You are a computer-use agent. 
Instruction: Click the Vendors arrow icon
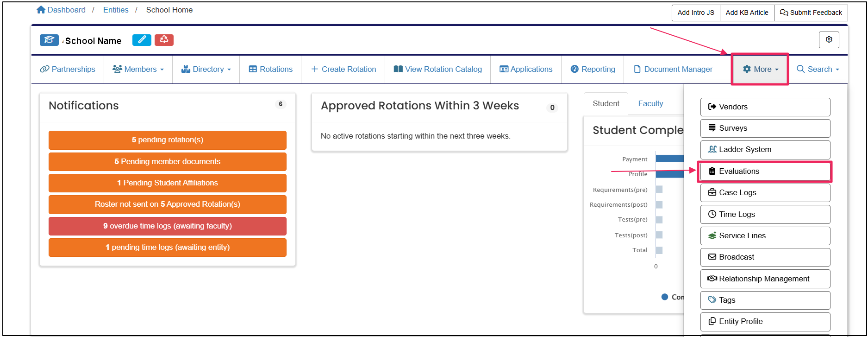pos(712,107)
